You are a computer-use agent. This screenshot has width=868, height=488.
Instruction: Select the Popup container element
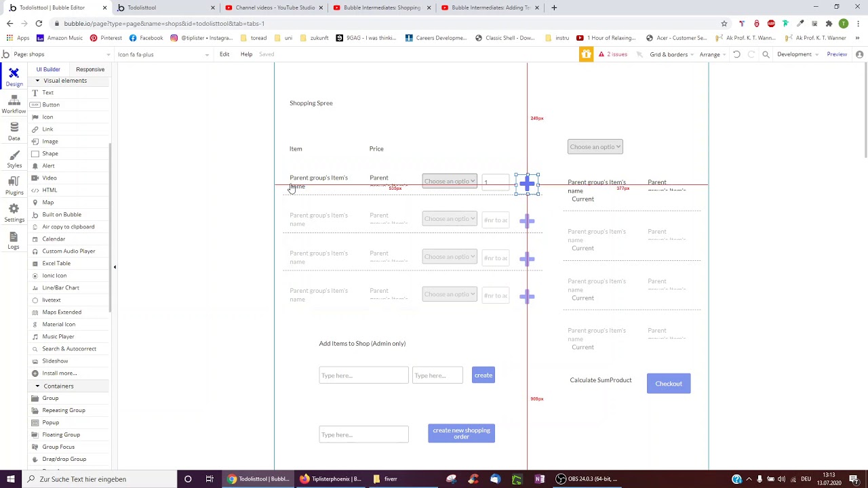[x=51, y=423]
